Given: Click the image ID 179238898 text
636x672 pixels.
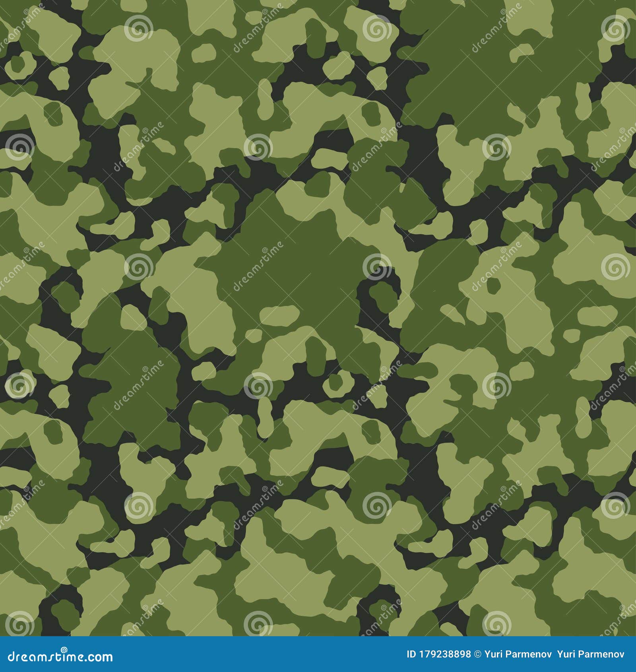Looking at the screenshot, I should coord(438,654).
